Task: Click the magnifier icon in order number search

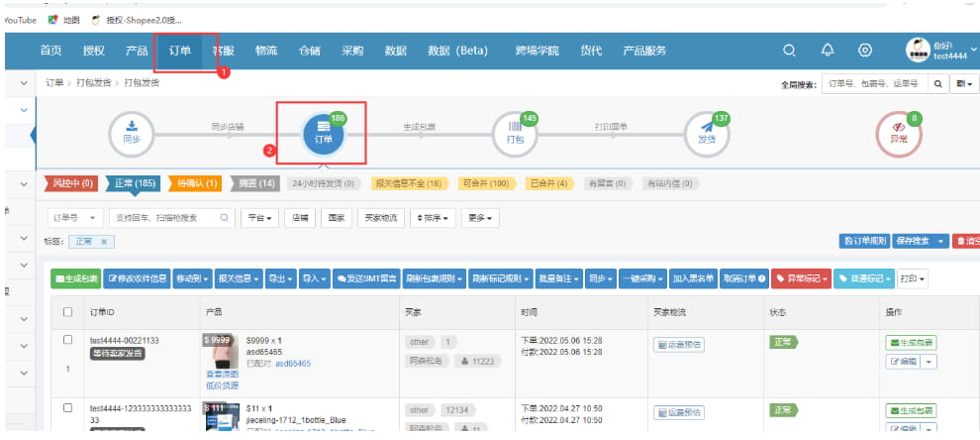Action: point(225,218)
